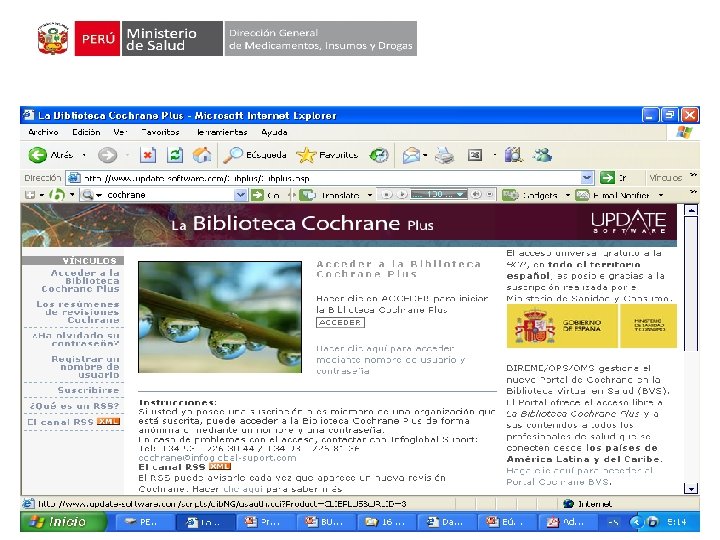Open the ¿Qué es un RSS? link
The width and height of the screenshot is (720, 540).
74,406
